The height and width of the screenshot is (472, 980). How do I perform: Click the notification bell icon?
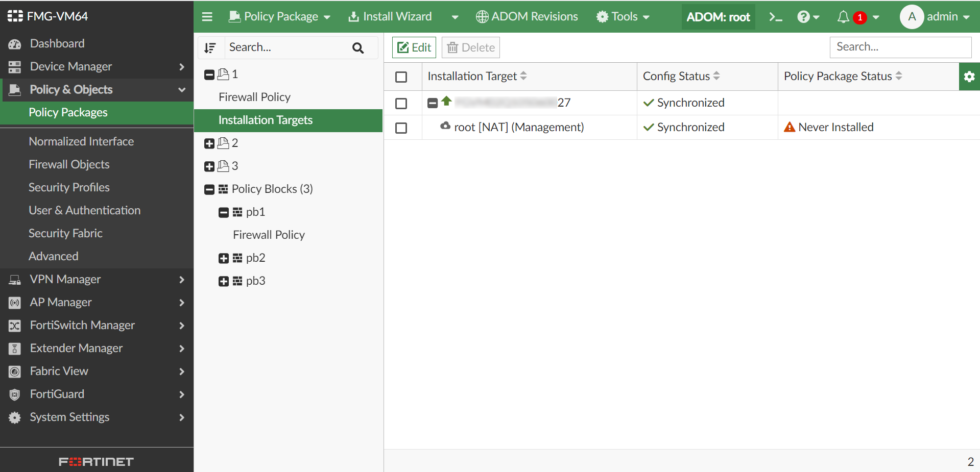pos(843,16)
